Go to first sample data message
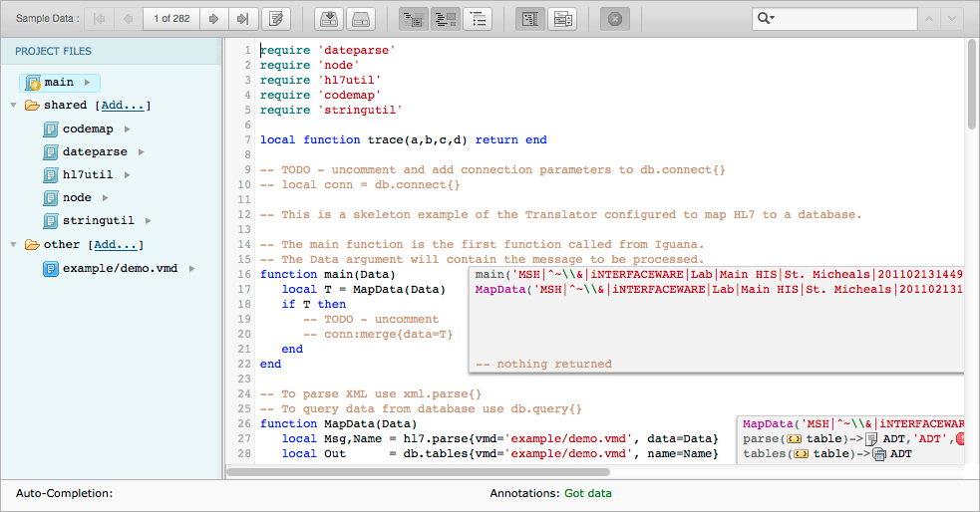Viewport: 980px width, 512px height. 99,19
